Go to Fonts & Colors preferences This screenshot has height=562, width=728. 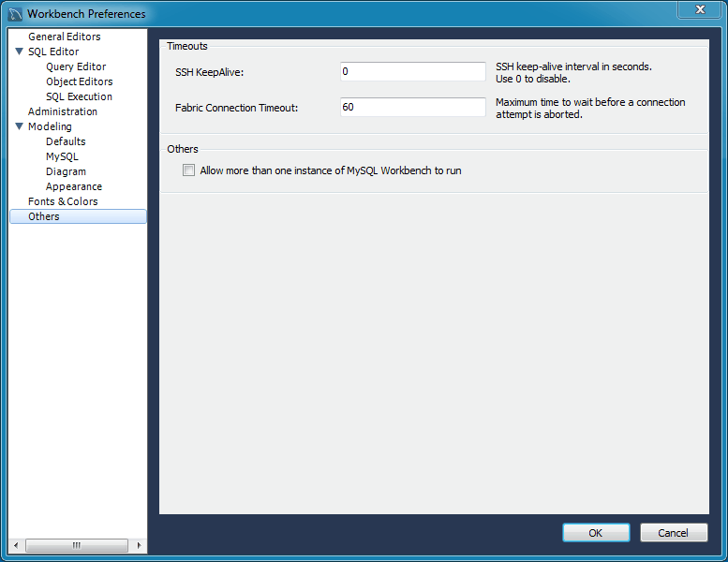point(63,201)
